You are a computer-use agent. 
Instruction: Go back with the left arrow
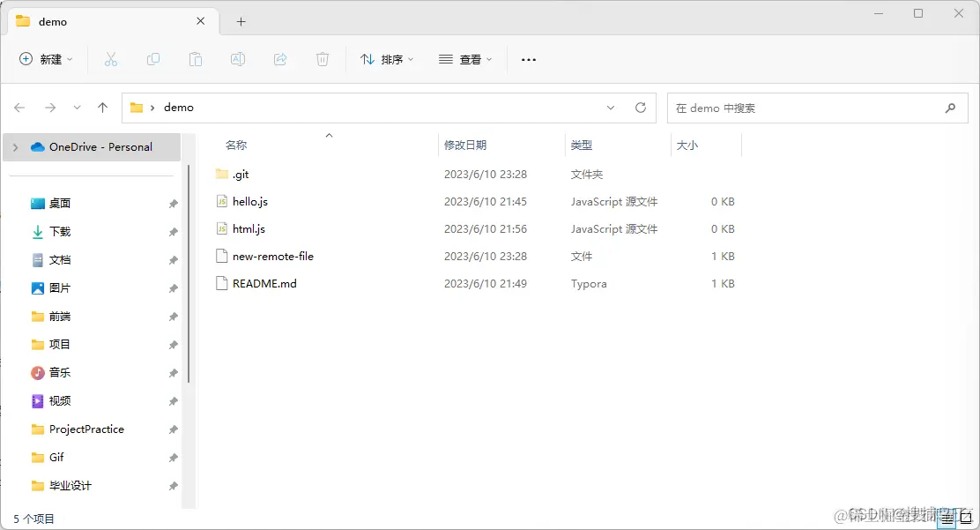point(19,108)
